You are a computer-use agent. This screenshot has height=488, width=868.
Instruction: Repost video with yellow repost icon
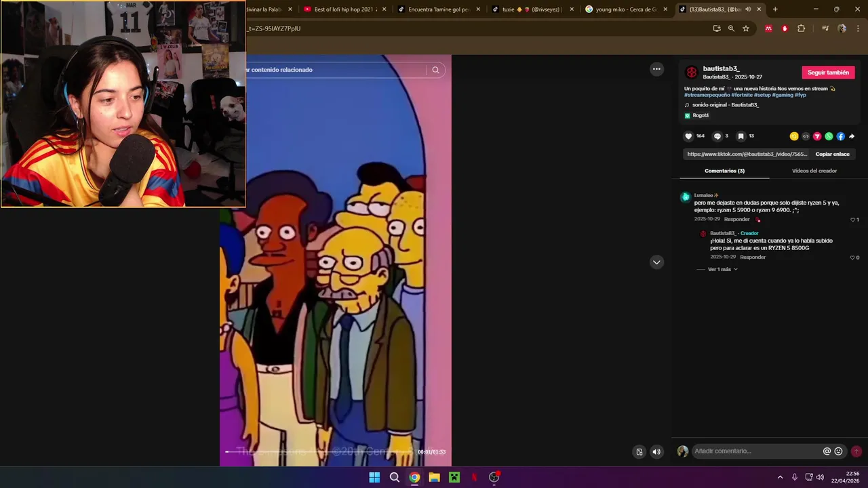(x=794, y=136)
